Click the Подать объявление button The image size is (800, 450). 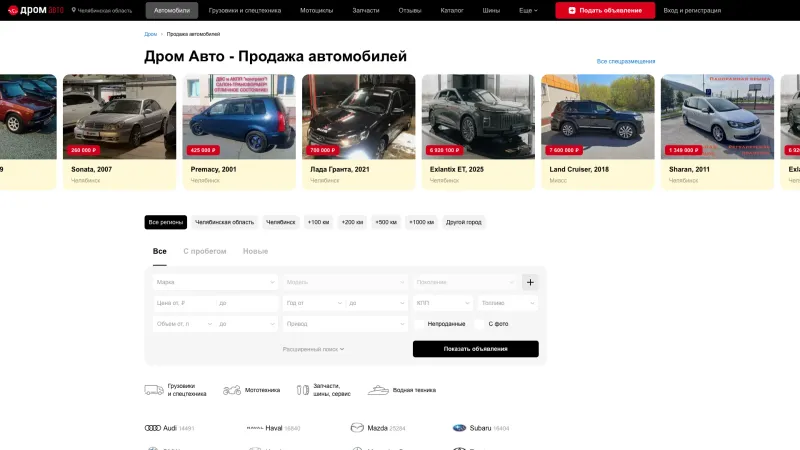[605, 10]
